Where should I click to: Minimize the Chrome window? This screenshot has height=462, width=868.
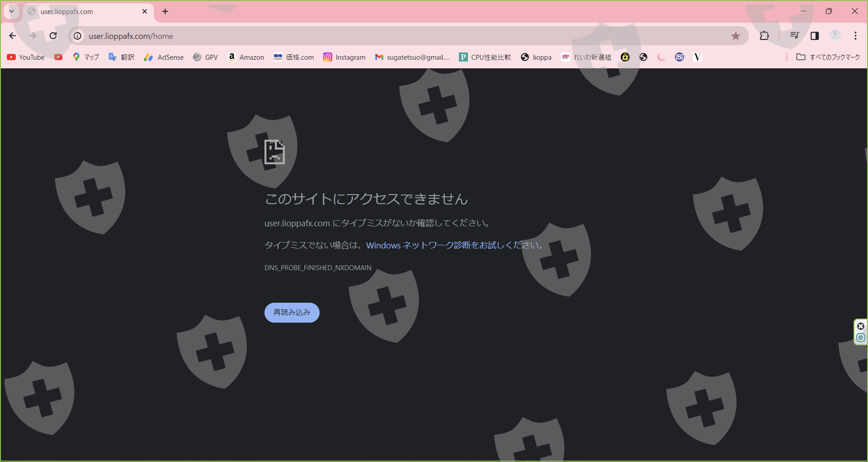pos(803,11)
